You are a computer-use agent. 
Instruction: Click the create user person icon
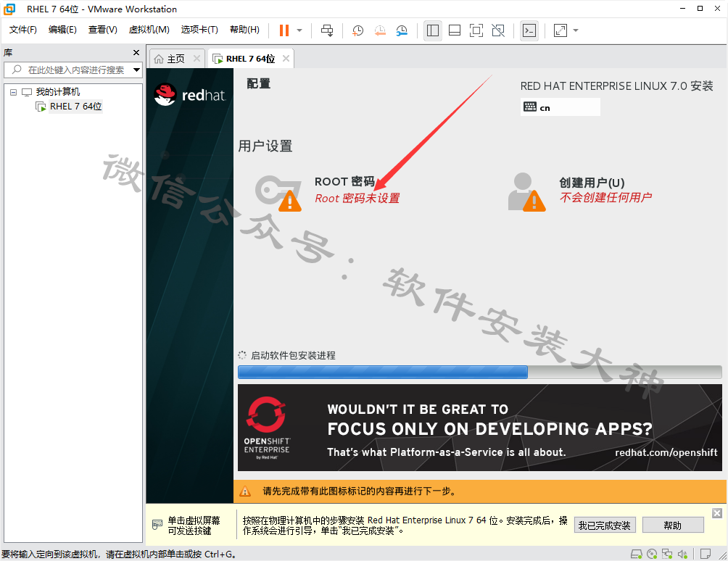(x=526, y=192)
